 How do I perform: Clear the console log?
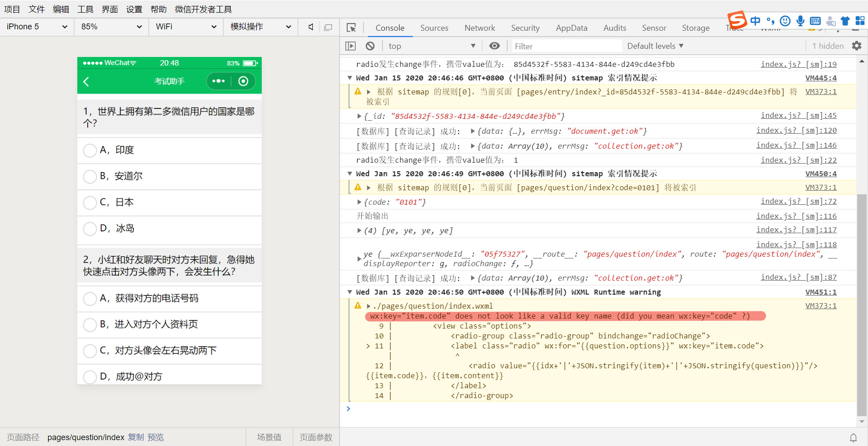(370, 46)
